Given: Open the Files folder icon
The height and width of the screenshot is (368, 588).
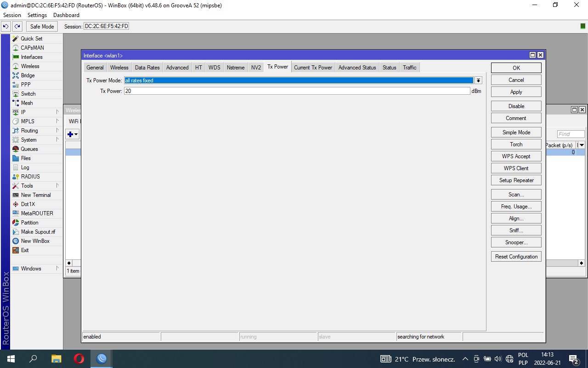Looking at the screenshot, I should [x=16, y=158].
